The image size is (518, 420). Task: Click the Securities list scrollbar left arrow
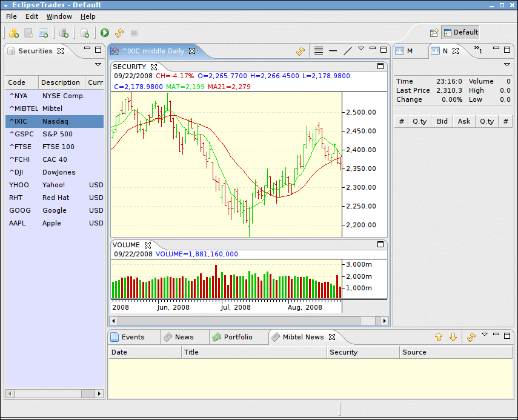pos(10,393)
